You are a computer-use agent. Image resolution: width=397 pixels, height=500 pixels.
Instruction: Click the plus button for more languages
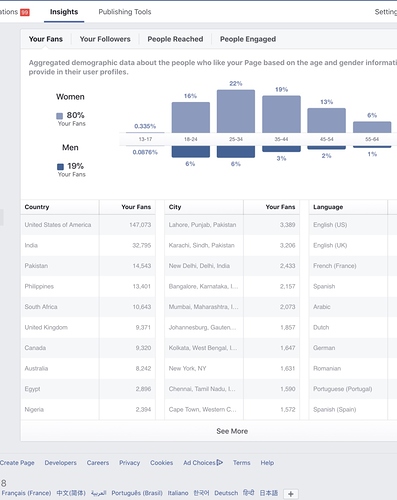click(x=291, y=494)
